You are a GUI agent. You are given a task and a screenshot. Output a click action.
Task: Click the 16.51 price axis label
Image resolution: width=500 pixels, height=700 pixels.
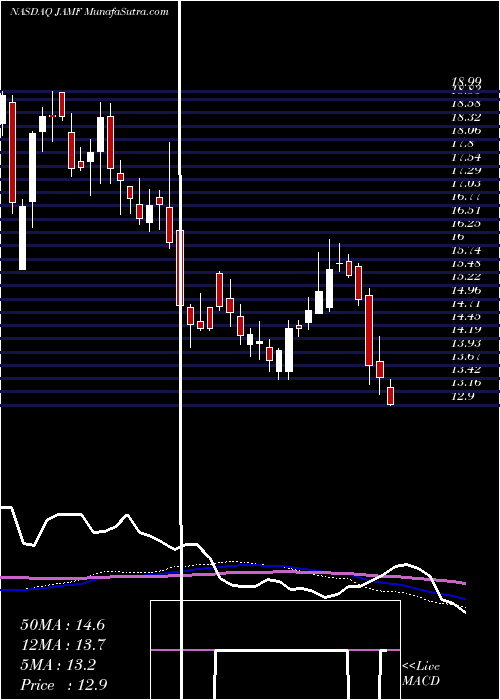[466, 210]
